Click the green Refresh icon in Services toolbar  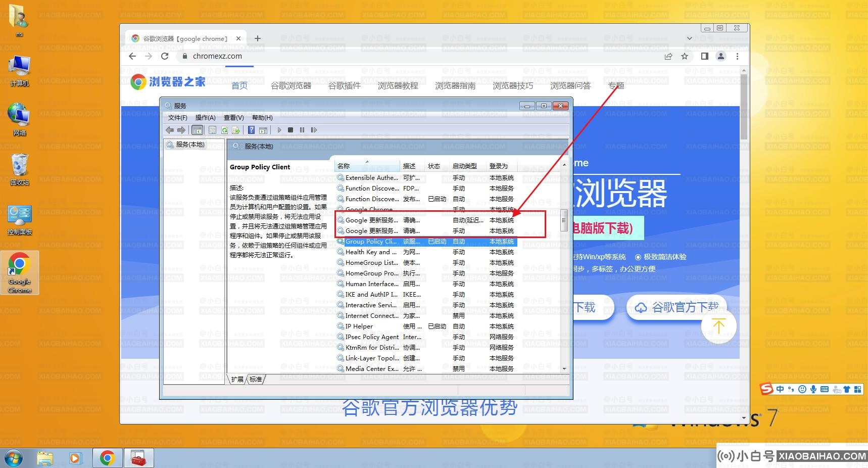224,130
